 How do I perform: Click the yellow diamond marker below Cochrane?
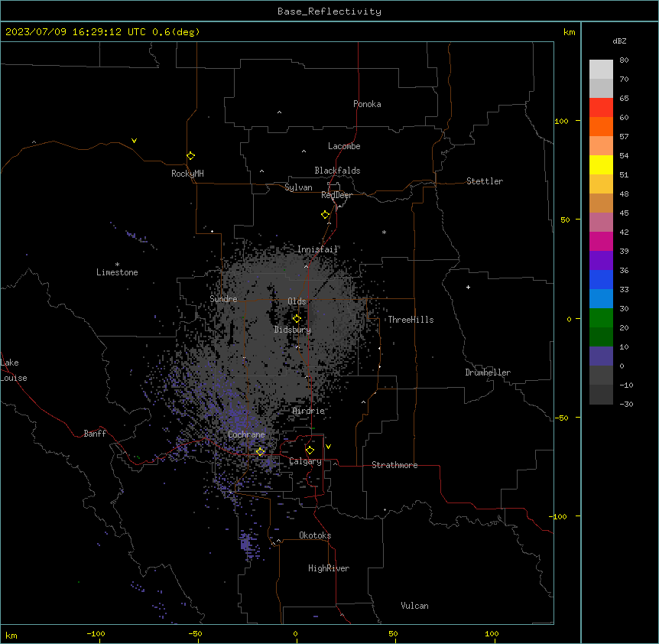coord(260,452)
